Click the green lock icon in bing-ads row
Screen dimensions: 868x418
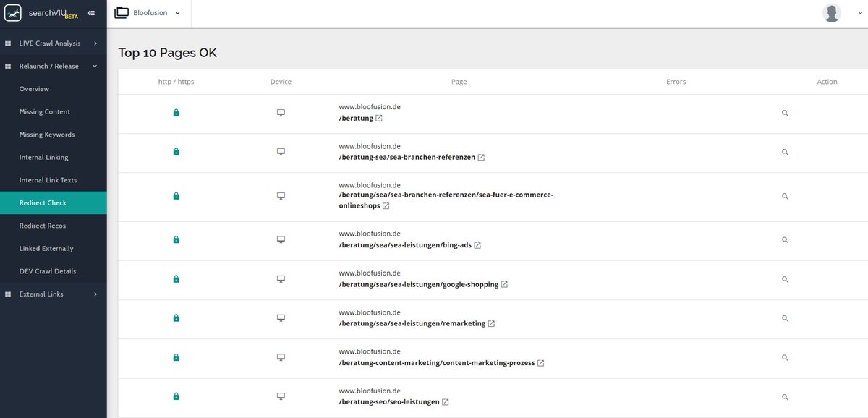coord(176,239)
